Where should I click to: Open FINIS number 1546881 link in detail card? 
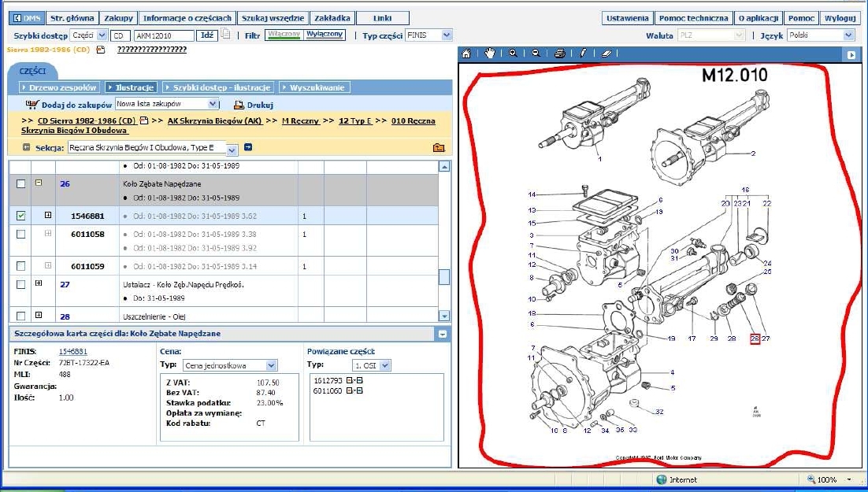tap(73, 351)
